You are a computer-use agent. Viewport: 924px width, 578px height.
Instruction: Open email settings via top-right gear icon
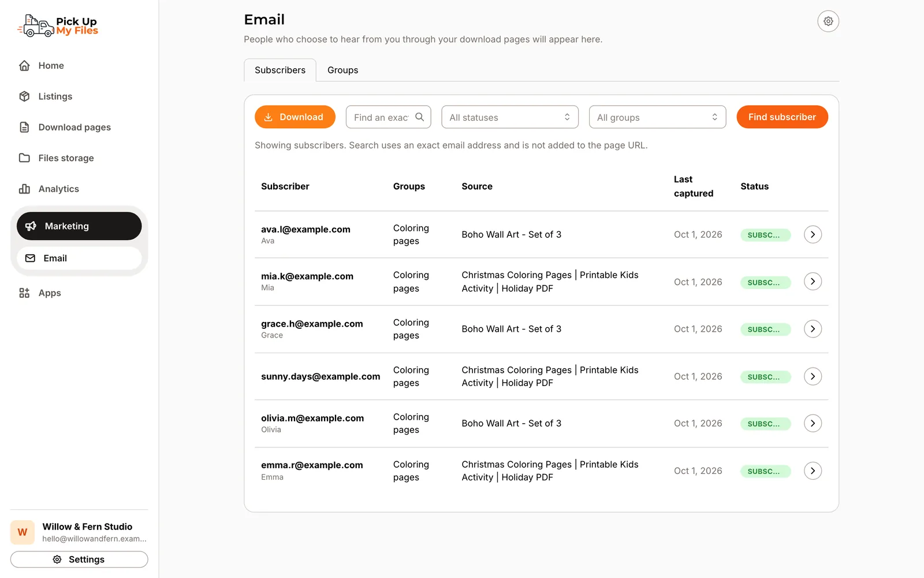828,21
